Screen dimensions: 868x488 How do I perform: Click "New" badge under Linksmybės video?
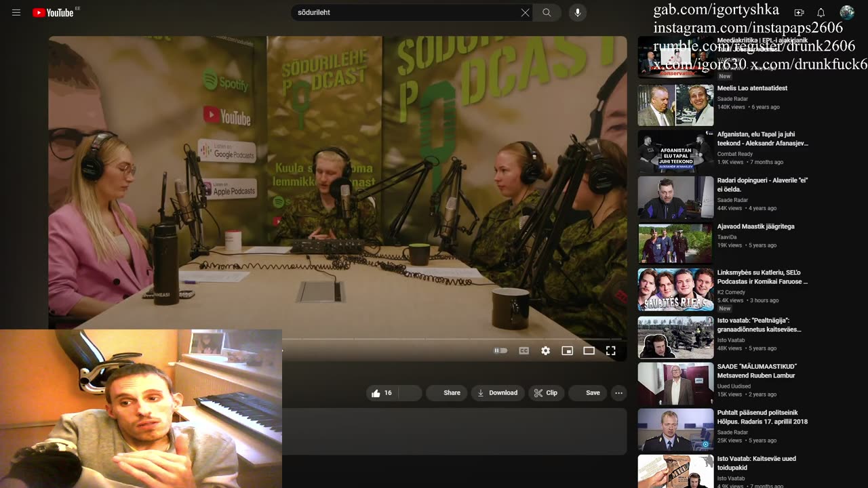tap(725, 308)
